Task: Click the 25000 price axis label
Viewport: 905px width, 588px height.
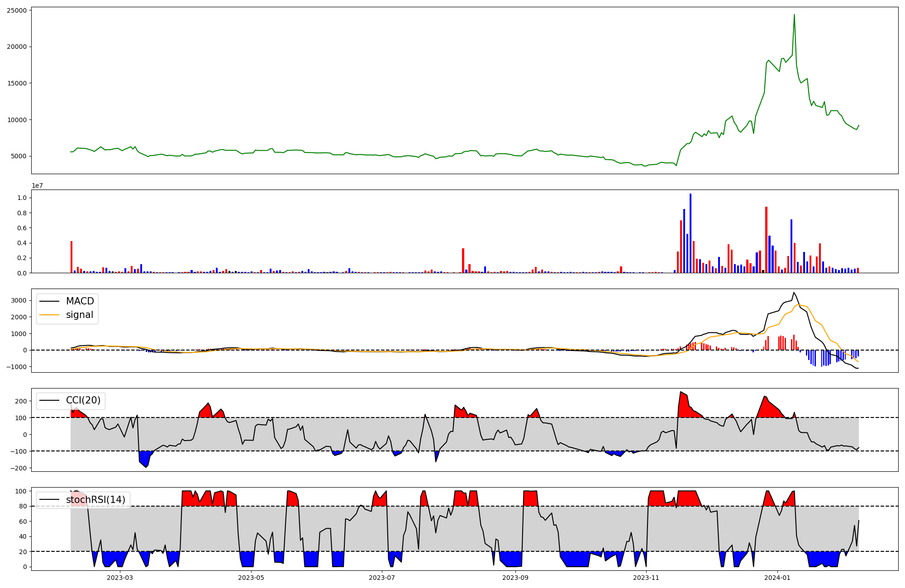Action: tap(17, 10)
